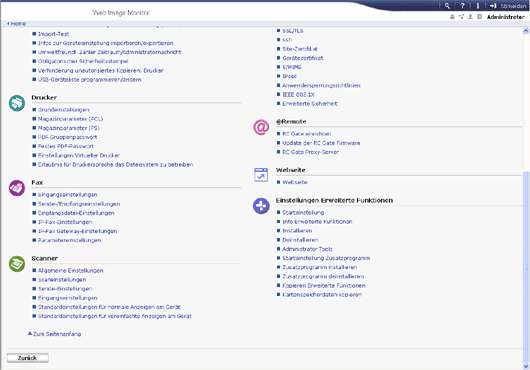Screen dimensions: 530x370
Task: Open ssh settings link
Action: click(287, 40)
